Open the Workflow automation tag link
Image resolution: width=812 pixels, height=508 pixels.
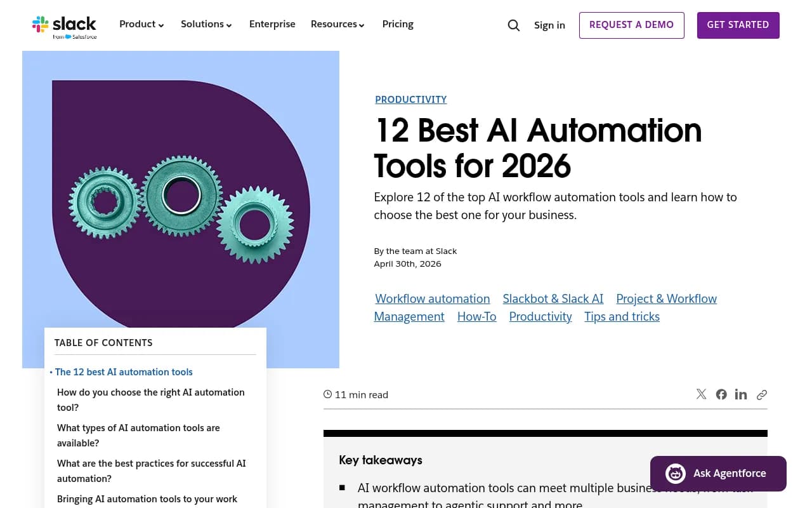433,298
